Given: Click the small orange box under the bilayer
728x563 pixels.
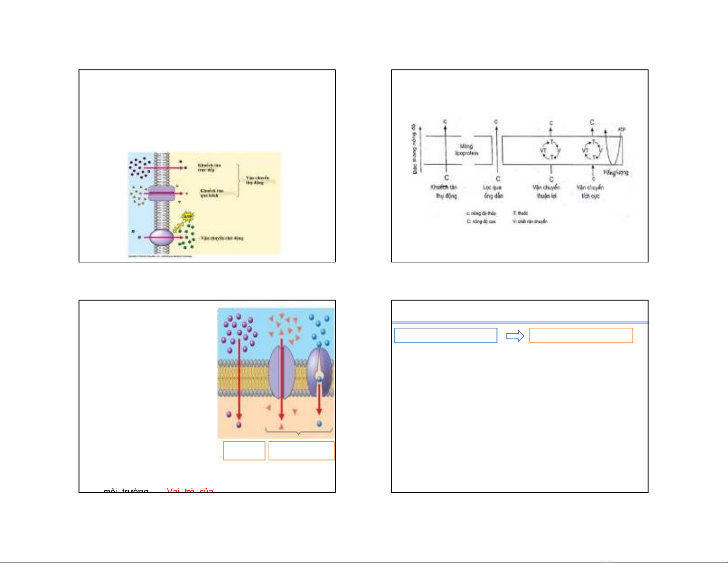Looking at the screenshot, I should 244,450.
